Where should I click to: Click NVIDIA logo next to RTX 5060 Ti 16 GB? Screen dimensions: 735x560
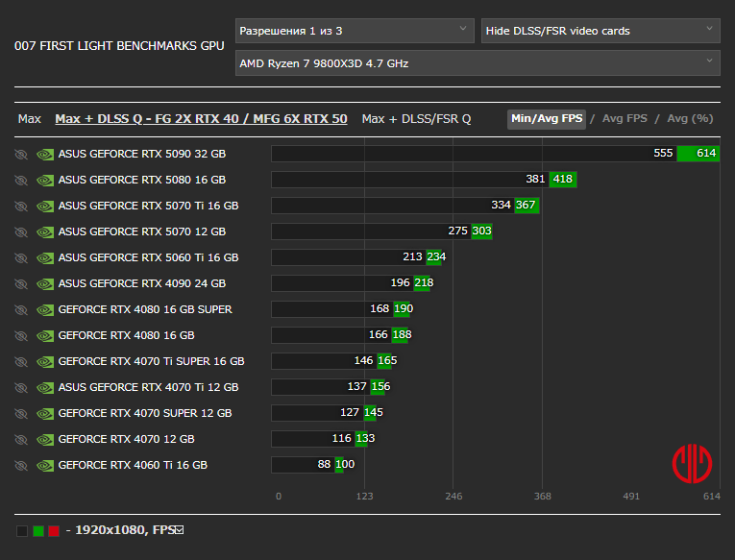pos(45,257)
